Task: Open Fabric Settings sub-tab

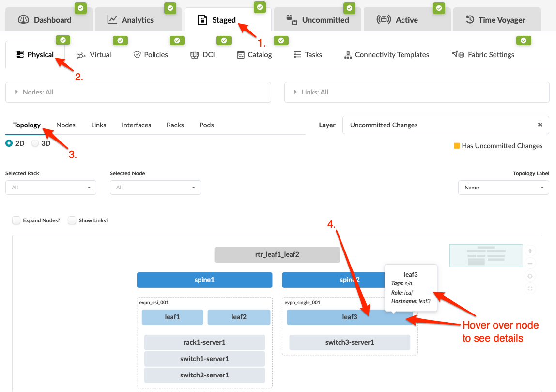Action: 483,55
